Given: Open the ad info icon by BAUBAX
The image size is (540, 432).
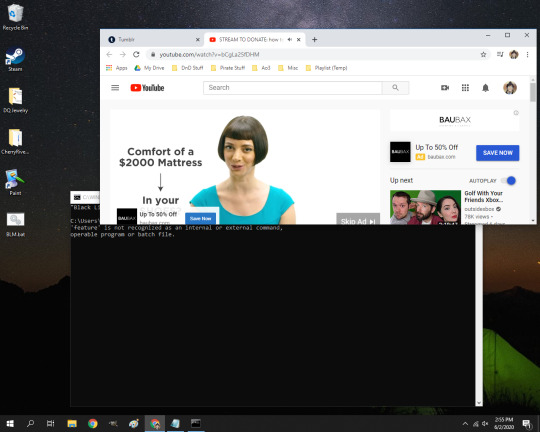Looking at the screenshot, I should [516, 113].
